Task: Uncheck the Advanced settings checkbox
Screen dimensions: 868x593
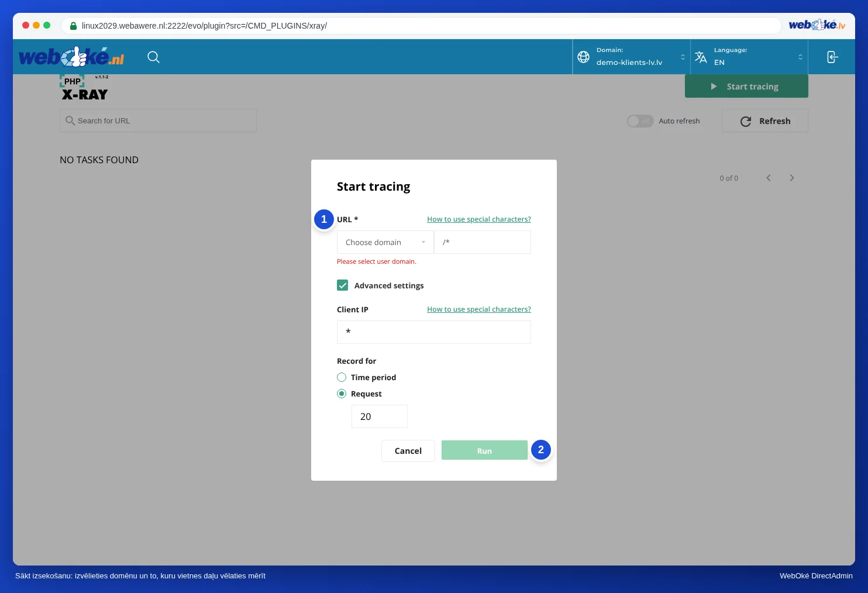Action: (x=343, y=285)
